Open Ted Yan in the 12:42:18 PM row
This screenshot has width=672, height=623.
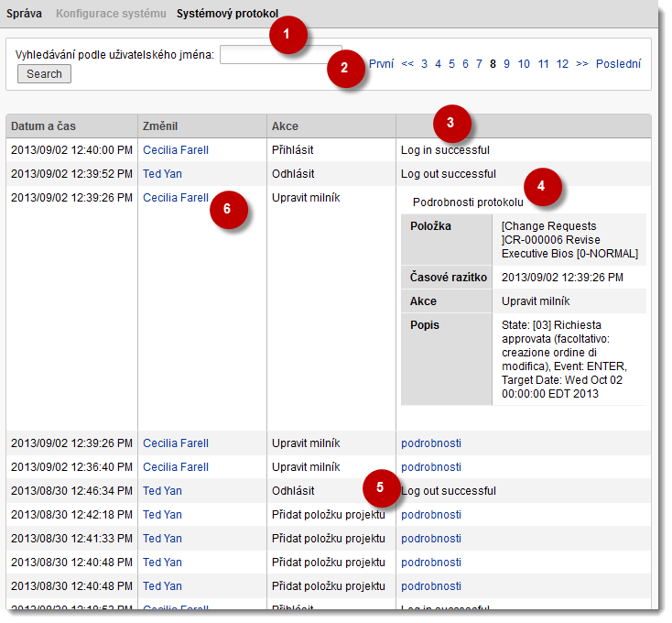[162, 515]
